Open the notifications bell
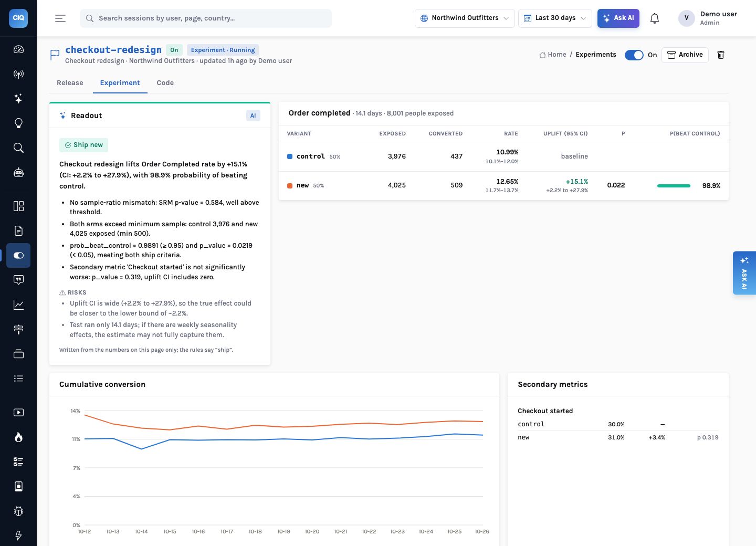 coord(655,18)
